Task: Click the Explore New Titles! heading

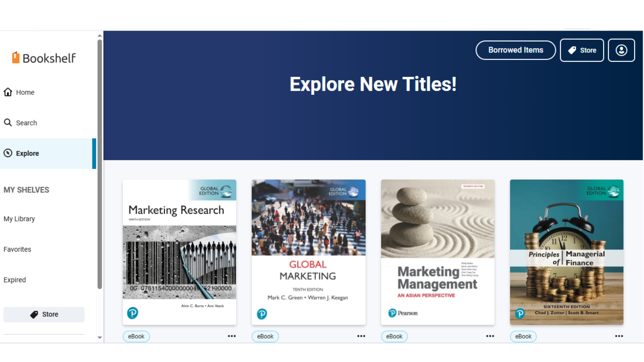Action: 373,84
